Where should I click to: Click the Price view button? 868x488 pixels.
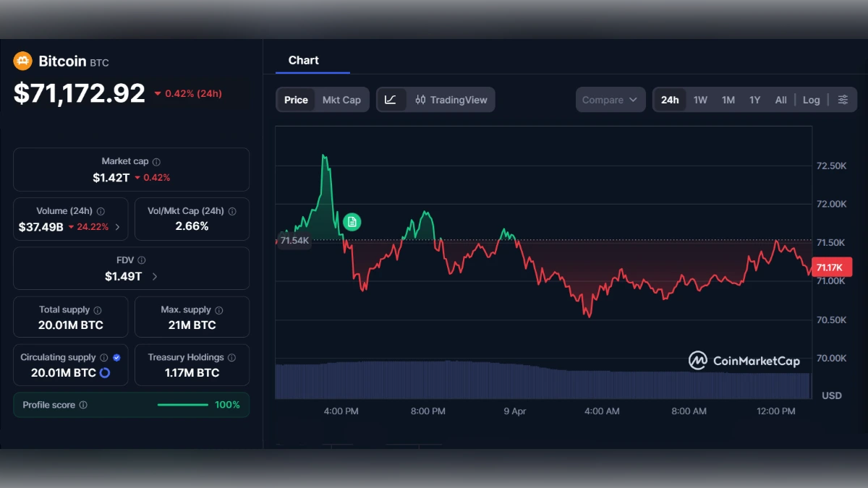click(295, 100)
